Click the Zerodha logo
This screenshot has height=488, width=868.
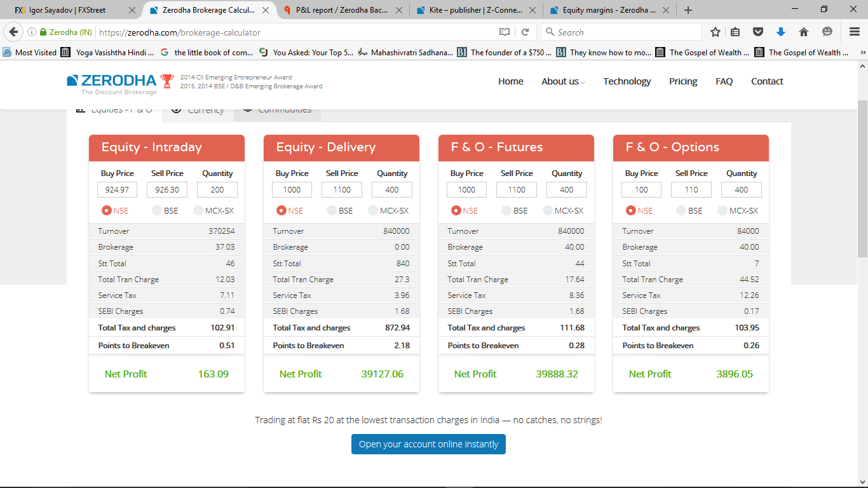pos(112,83)
